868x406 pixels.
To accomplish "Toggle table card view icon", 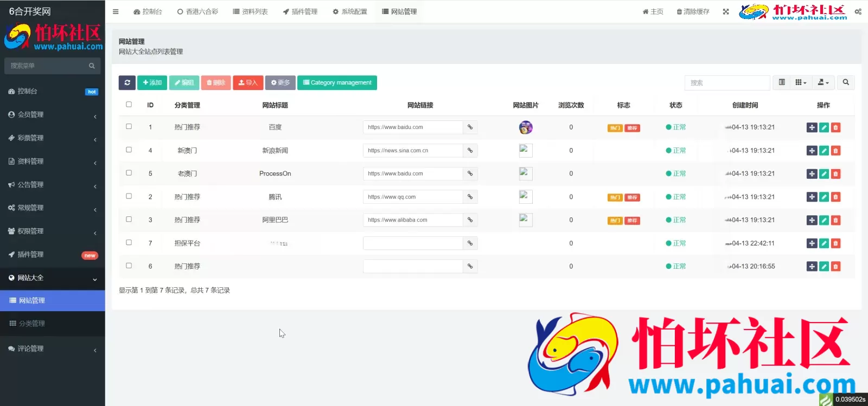I will click(x=782, y=82).
